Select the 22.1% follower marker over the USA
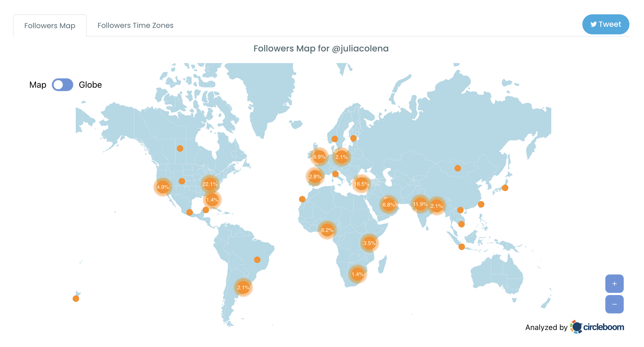 point(210,184)
